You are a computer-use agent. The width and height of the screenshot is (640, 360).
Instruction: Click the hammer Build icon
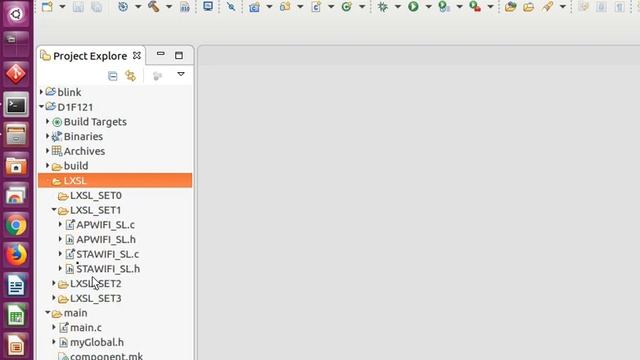point(154,7)
